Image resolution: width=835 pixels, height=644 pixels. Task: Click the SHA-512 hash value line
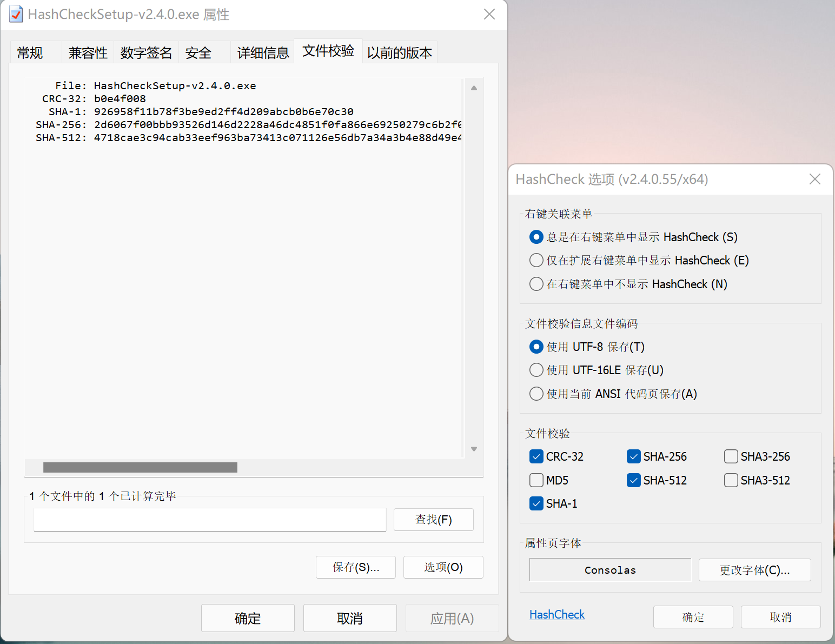pyautogui.click(x=278, y=138)
